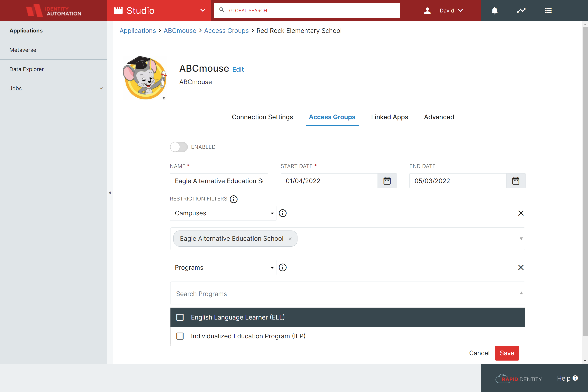Show info for the Programs filter
This screenshot has width=588, height=392.
[x=283, y=267]
